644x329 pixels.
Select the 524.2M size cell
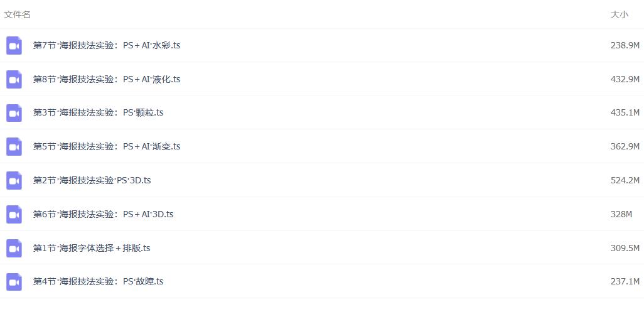tap(625, 181)
